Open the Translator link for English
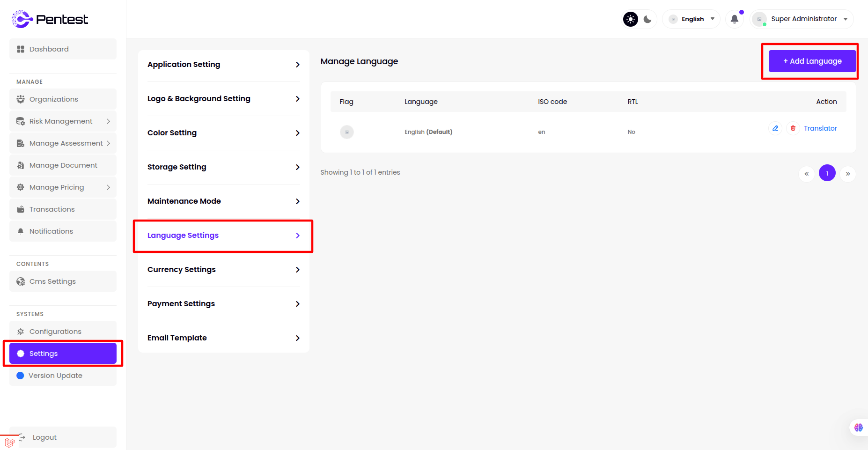 click(820, 128)
